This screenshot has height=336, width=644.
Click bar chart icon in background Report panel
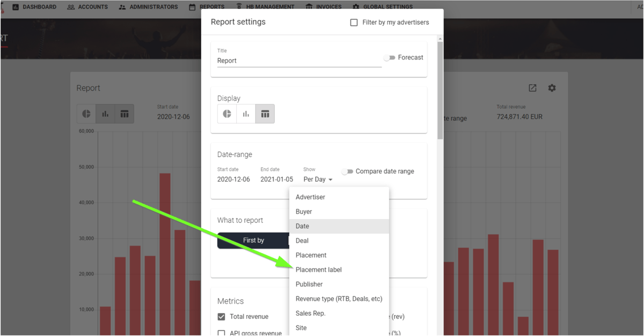pos(105,114)
